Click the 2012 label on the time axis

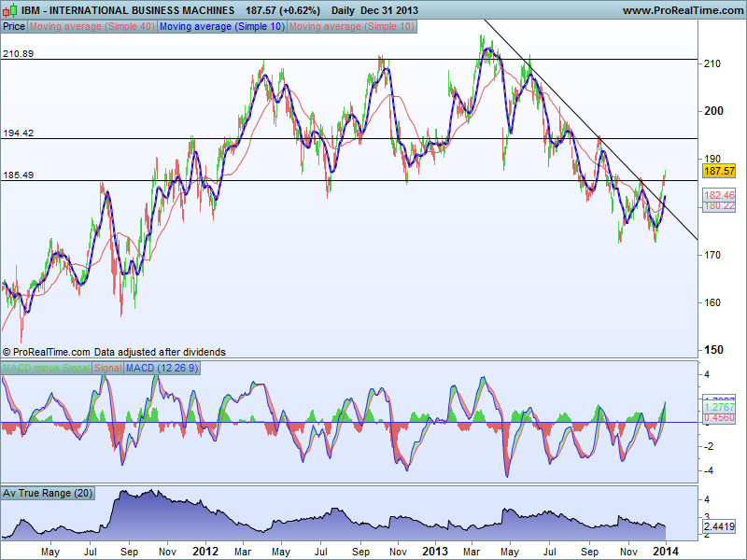205,552
